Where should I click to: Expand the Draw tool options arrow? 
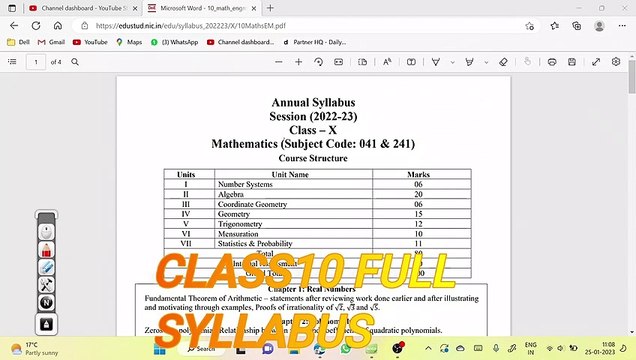coord(453,62)
